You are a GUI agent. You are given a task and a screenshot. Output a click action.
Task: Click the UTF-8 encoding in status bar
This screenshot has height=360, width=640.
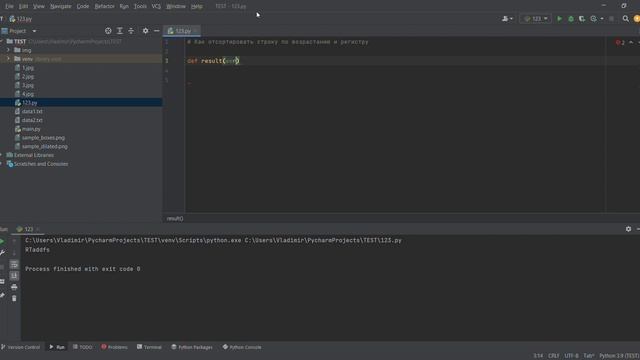tap(571, 356)
